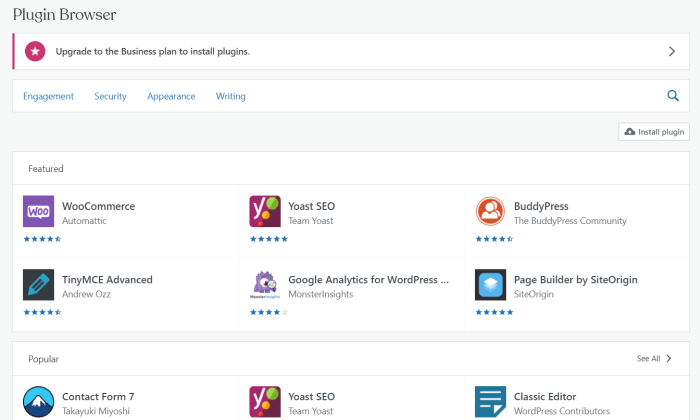The image size is (700, 420).
Task: Click the TinyMCE Advanced pencil icon
Action: [38, 285]
